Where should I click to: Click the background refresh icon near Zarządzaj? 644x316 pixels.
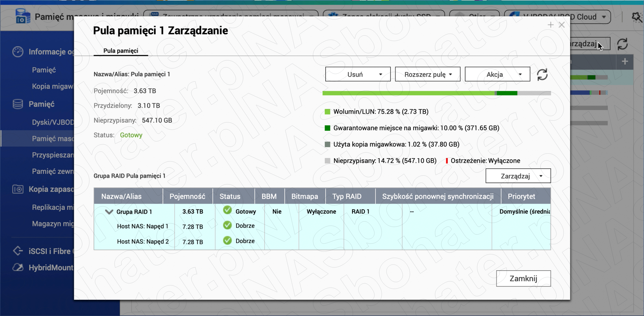point(622,44)
